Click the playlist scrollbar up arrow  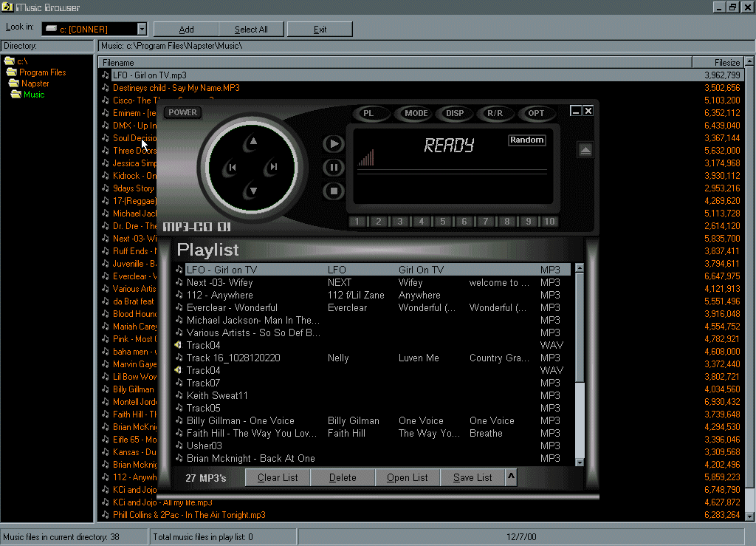coord(580,267)
